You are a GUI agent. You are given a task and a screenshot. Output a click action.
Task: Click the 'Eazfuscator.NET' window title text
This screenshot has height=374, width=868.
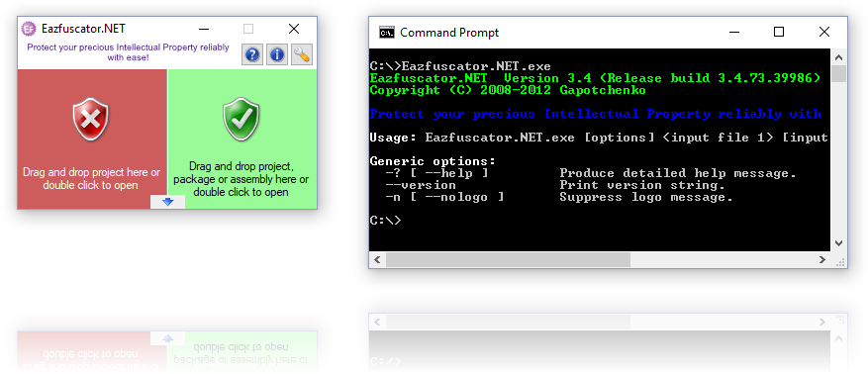[x=83, y=29]
